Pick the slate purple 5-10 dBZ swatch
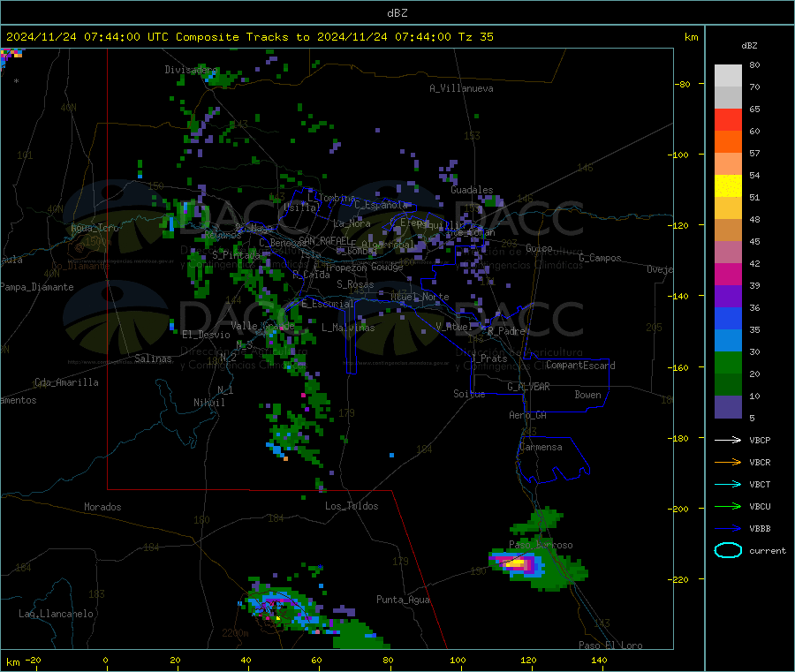 pyautogui.click(x=728, y=407)
